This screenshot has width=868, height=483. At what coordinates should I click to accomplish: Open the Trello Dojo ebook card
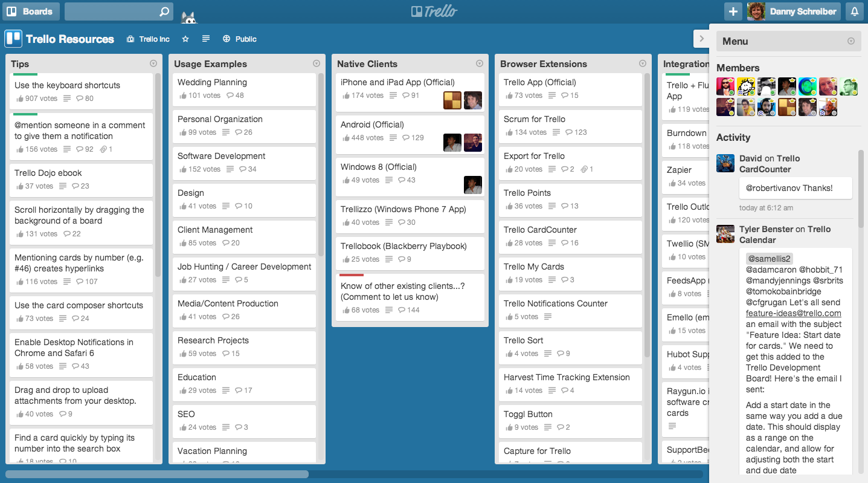click(x=82, y=180)
